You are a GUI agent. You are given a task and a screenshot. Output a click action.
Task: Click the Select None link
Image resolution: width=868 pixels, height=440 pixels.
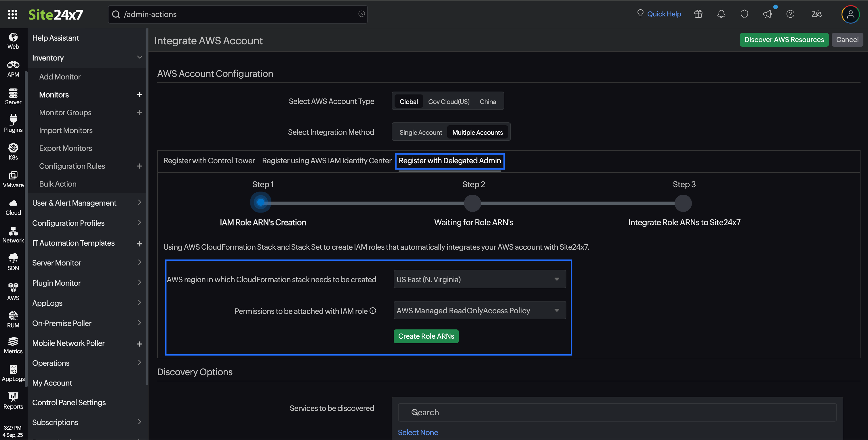point(418,432)
